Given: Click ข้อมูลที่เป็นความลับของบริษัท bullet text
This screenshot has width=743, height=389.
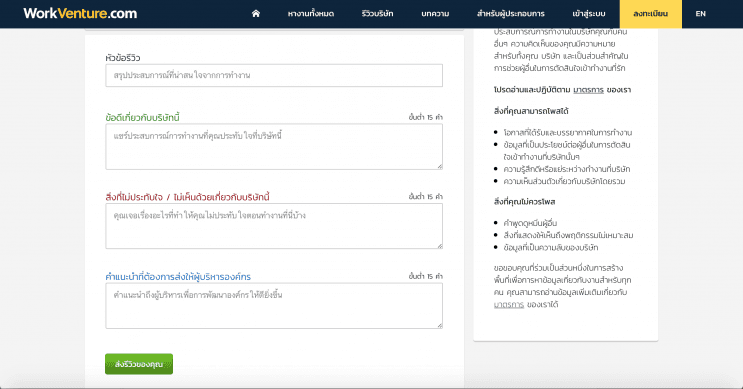Looking at the screenshot, I should (551, 248).
